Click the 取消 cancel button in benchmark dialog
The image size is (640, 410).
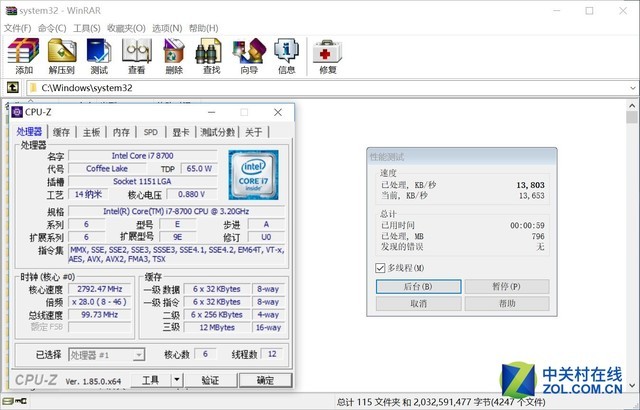(418, 304)
